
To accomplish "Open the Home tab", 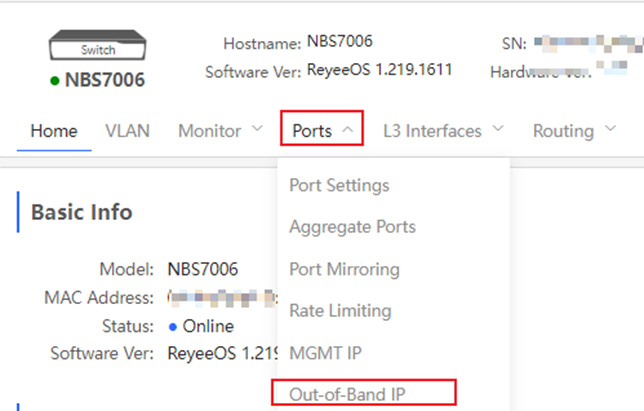I will [x=54, y=131].
